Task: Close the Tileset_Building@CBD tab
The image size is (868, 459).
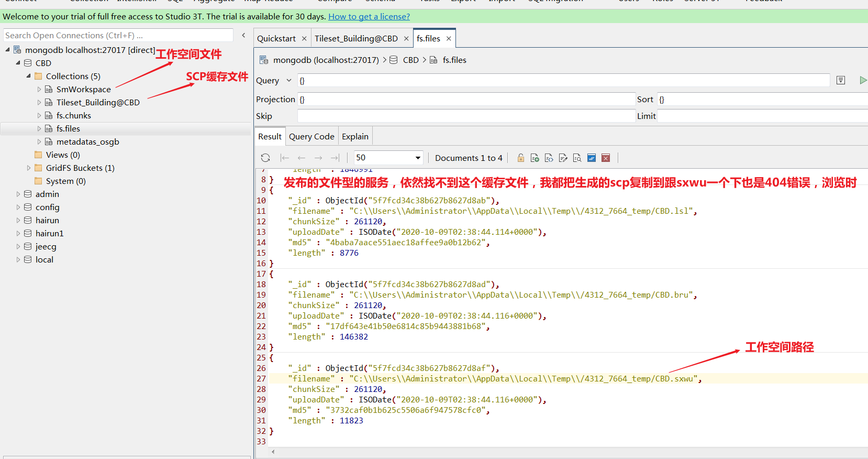Action: coord(406,38)
